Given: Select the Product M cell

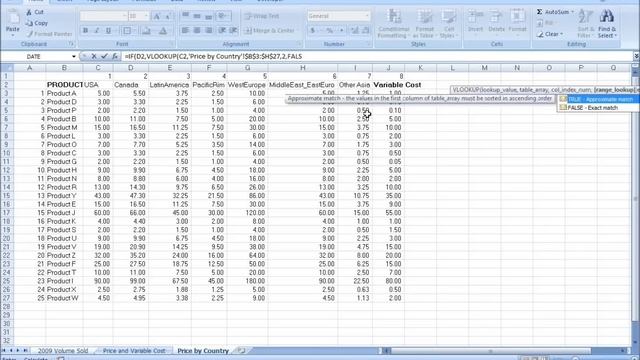Looking at the screenshot, I should (x=64, y=127).
